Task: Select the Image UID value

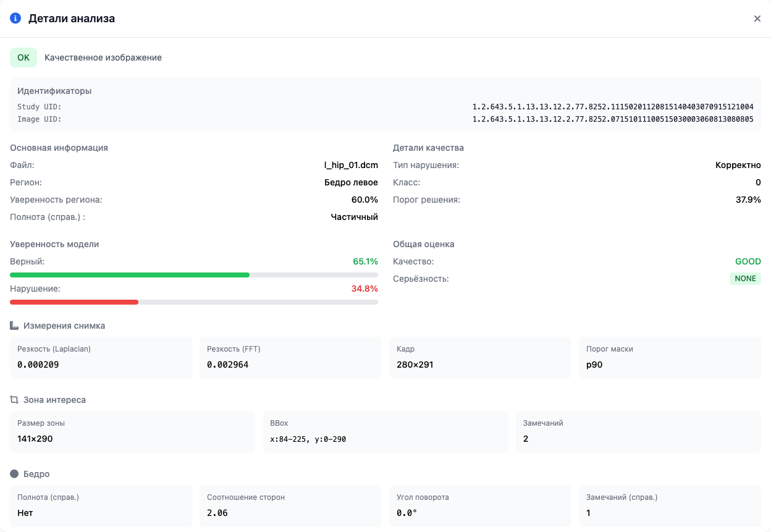Action: click(613, 119)
